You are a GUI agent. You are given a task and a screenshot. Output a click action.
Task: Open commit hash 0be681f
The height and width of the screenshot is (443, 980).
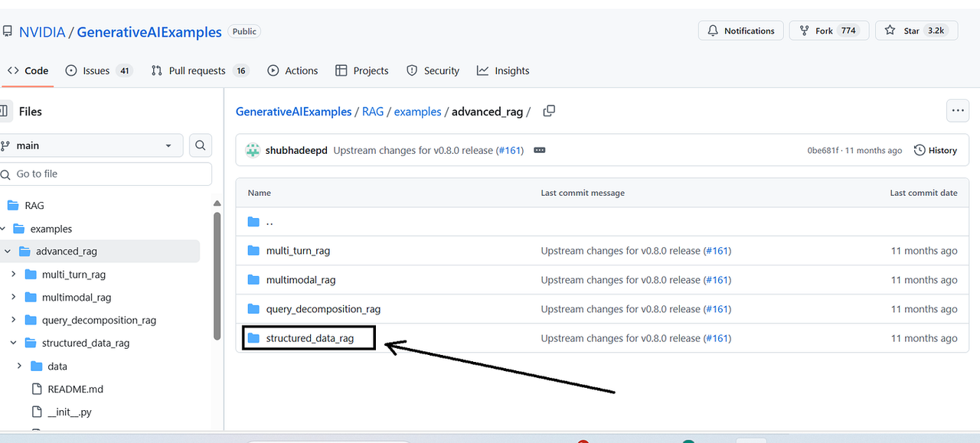(823, 151)
